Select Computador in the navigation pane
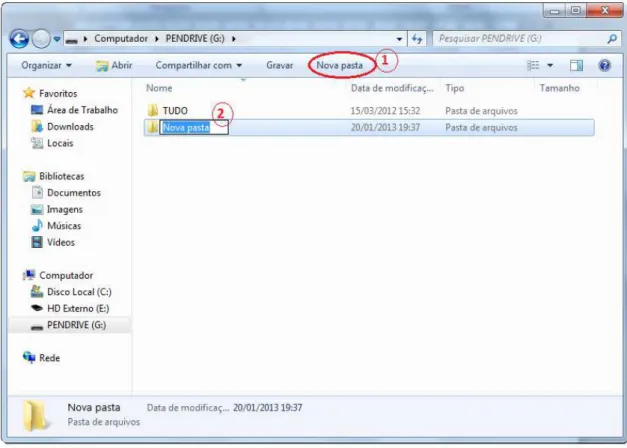 click(x=66, y=276)
